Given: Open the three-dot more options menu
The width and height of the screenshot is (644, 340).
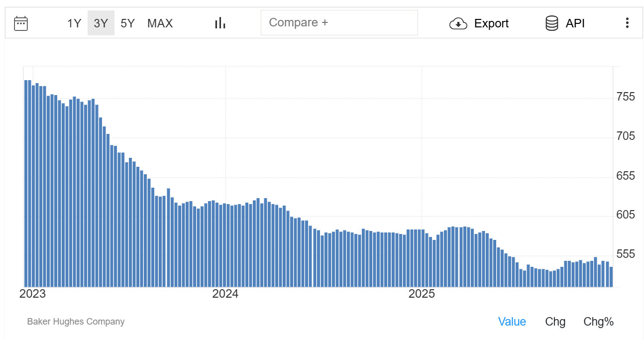Looking at the screenshot, I should tap(627, 23).
